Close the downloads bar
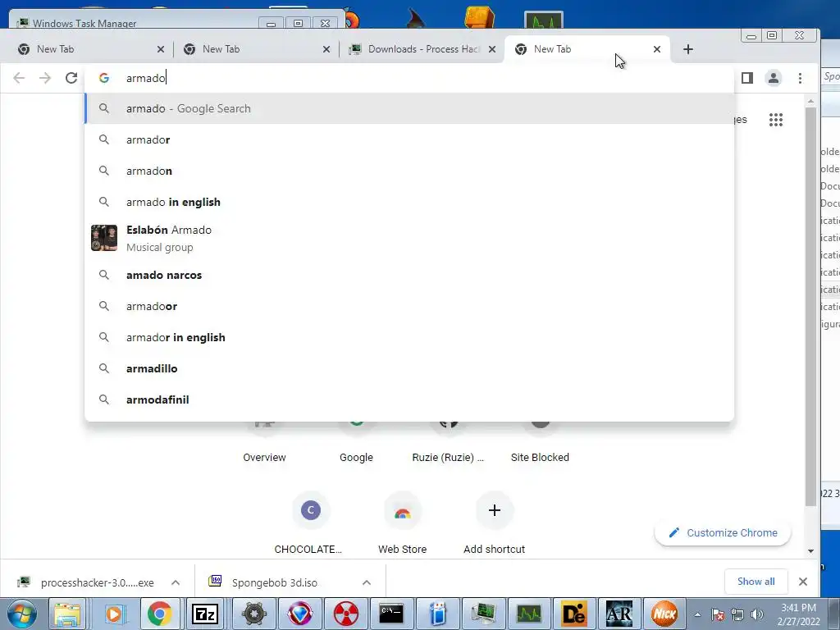 tap(803, 582)
